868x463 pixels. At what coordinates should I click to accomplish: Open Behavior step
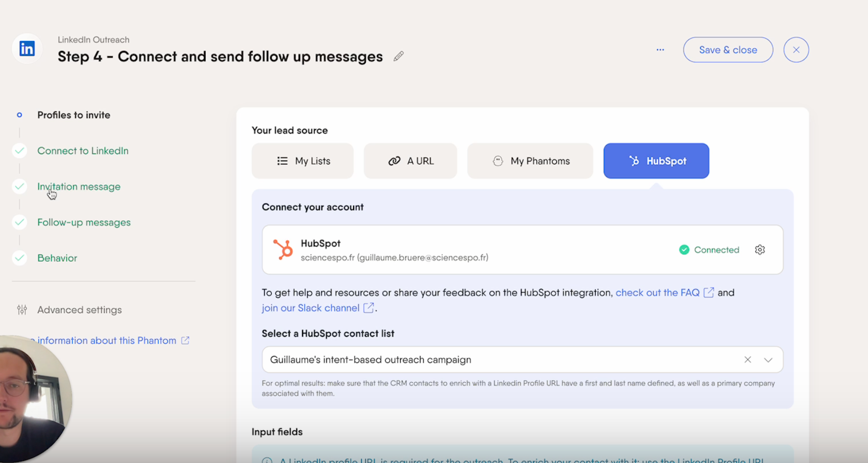57,258
